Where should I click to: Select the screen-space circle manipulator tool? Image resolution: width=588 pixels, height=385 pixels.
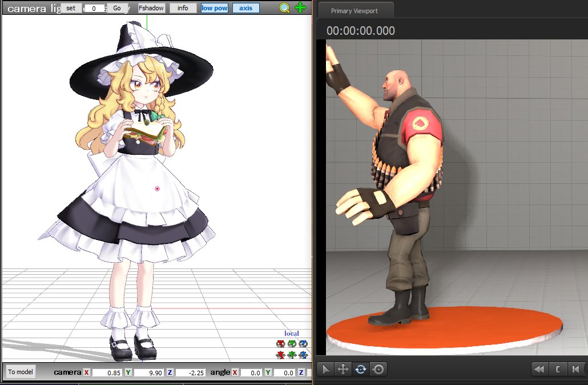coord(377,369)
